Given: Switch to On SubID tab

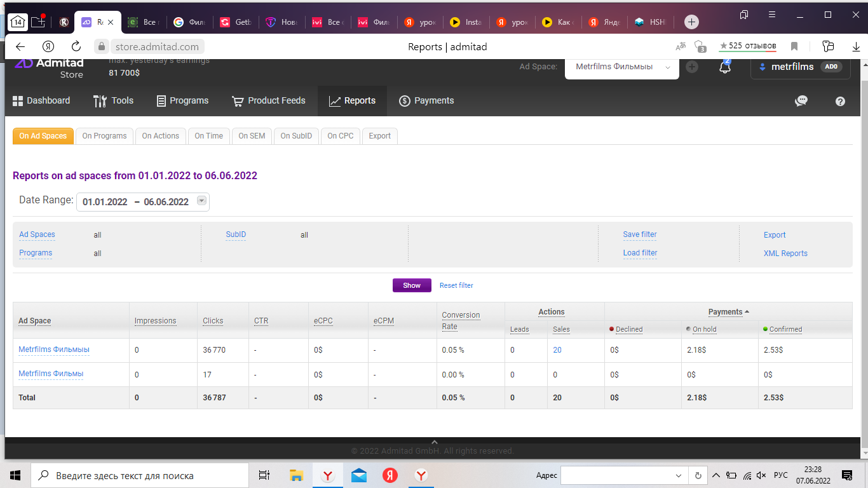Looking at the screenshot, I should [x=296, y=136].
